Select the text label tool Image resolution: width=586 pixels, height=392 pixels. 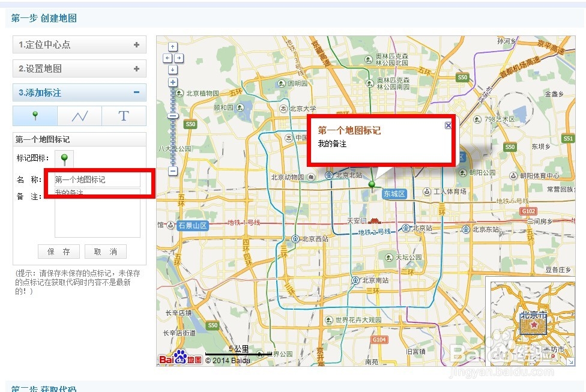124,115
